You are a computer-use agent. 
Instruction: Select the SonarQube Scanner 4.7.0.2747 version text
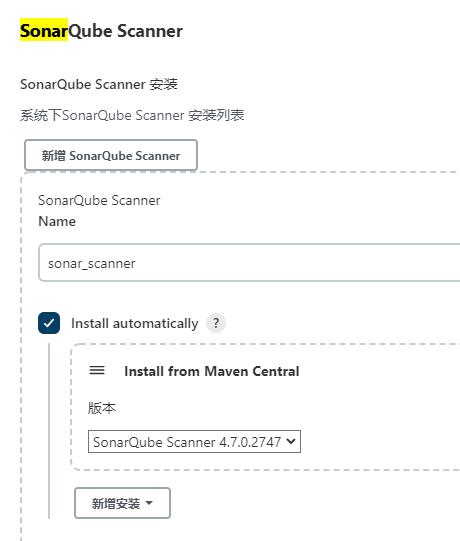(x=187, y=442)
